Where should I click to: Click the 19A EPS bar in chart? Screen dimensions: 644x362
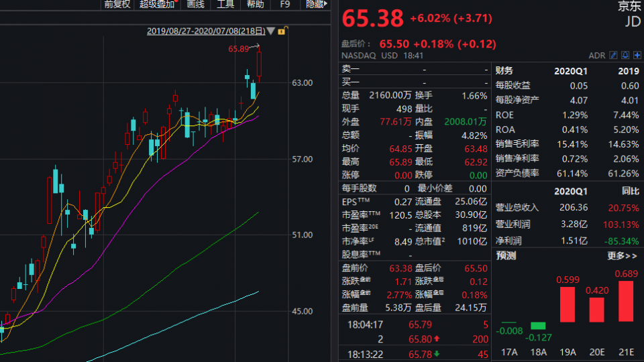[568, 304]
